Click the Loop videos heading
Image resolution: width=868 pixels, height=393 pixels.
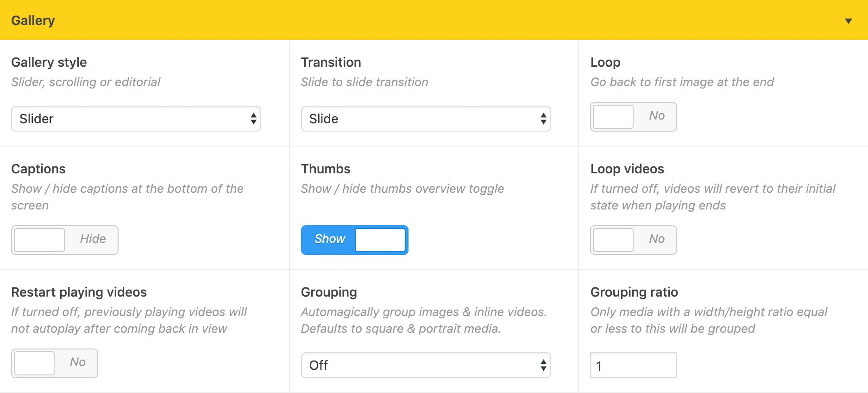point(627,169)
